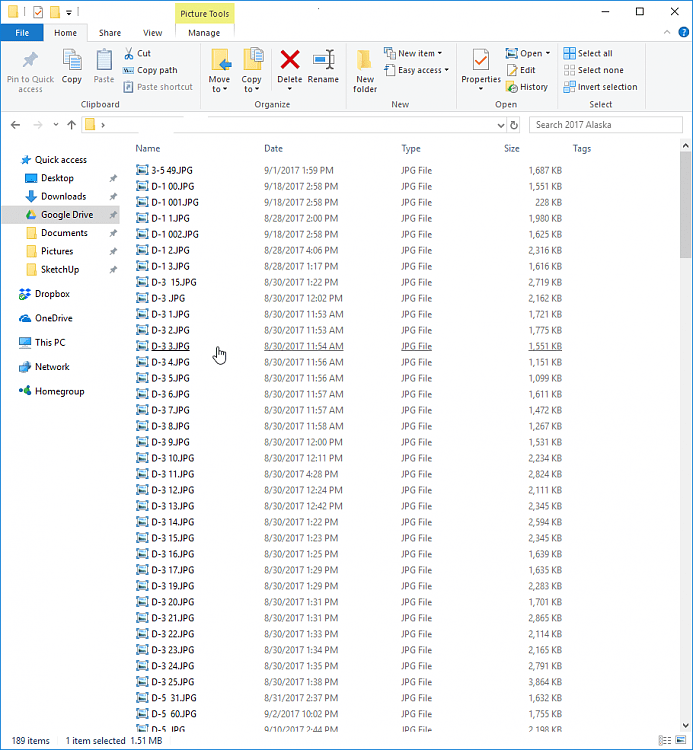Open the File menu tab
The height and width of the screenshot is (750, 693).
22,33
